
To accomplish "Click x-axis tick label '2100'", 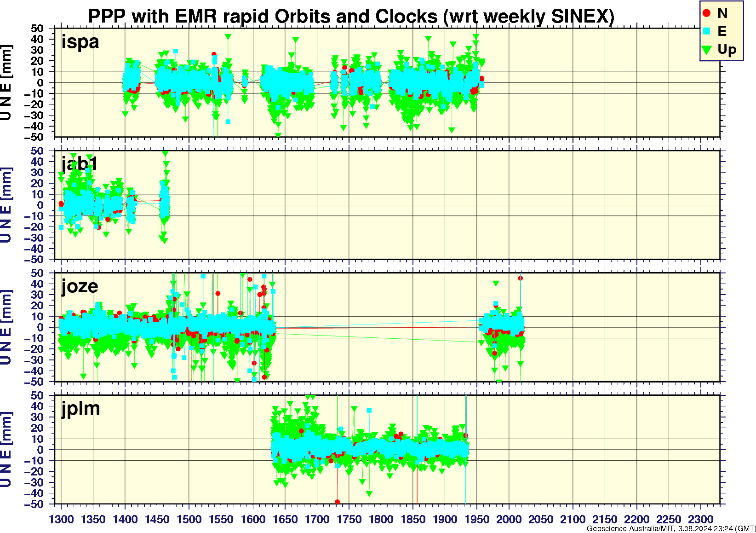I will tap(573, 520).
